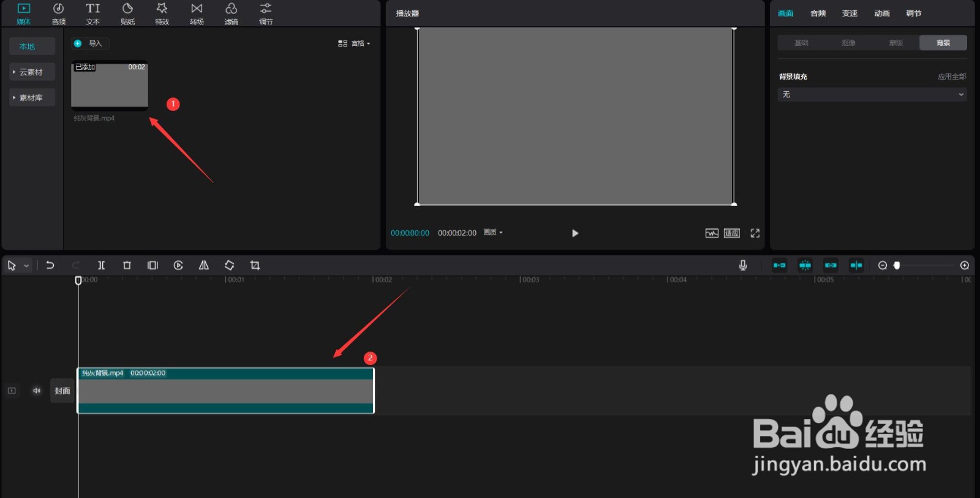
Task: Split the clip at the playhead
Action: [102, 265]
